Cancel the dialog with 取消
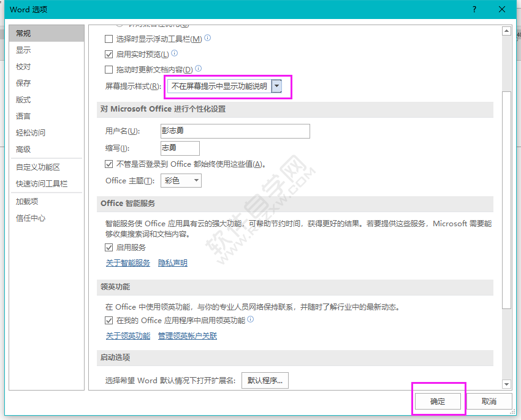521x420 pixels. (x=490, y=400)
